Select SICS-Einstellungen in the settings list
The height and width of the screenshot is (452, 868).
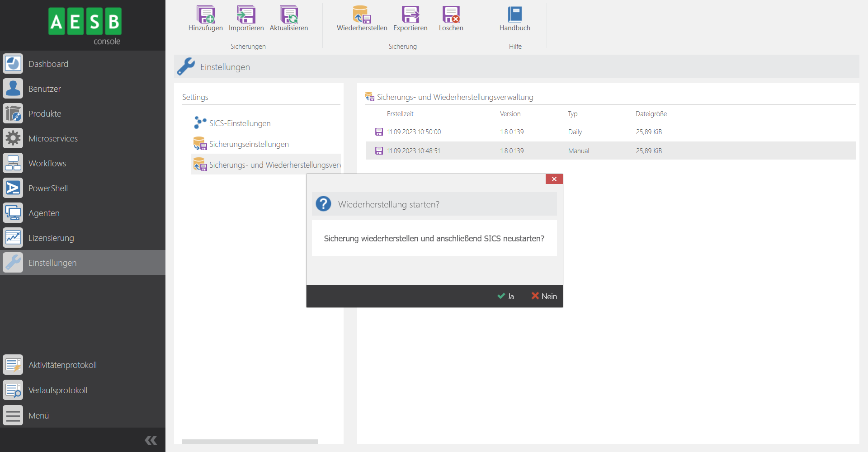coord(240,123)
